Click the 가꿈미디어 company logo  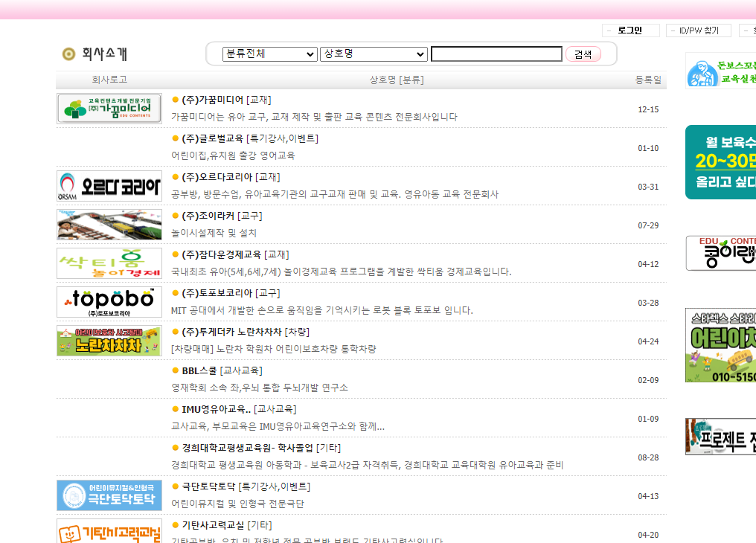[x=109, y=109]
